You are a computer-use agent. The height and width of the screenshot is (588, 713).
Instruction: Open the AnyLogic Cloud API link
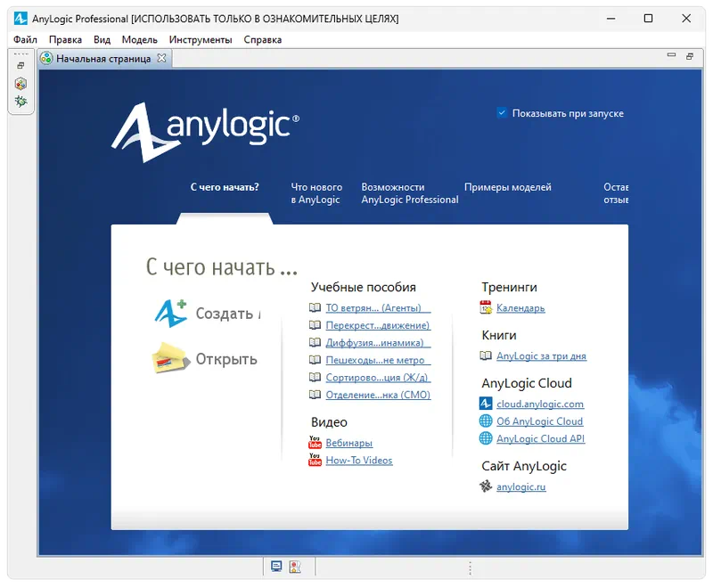click(540, 438)
